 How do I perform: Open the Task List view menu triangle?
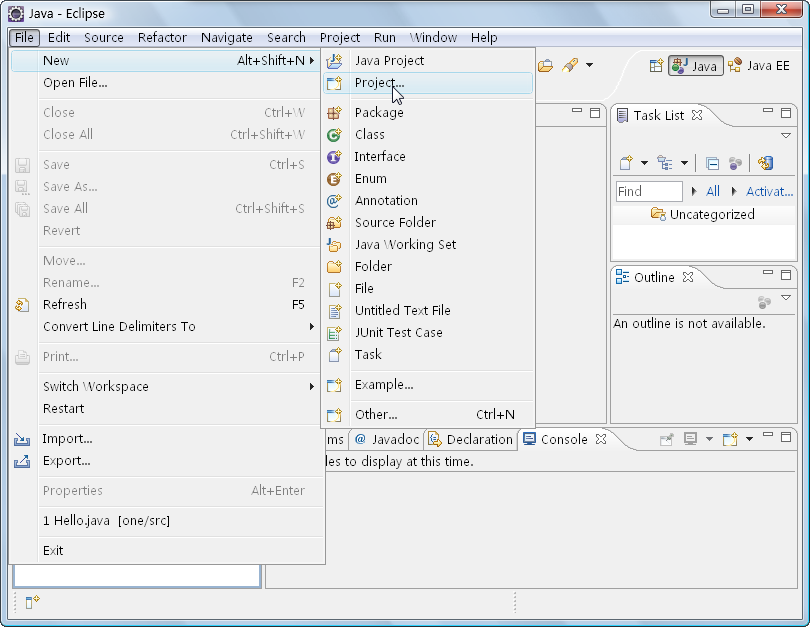[786, 135]
